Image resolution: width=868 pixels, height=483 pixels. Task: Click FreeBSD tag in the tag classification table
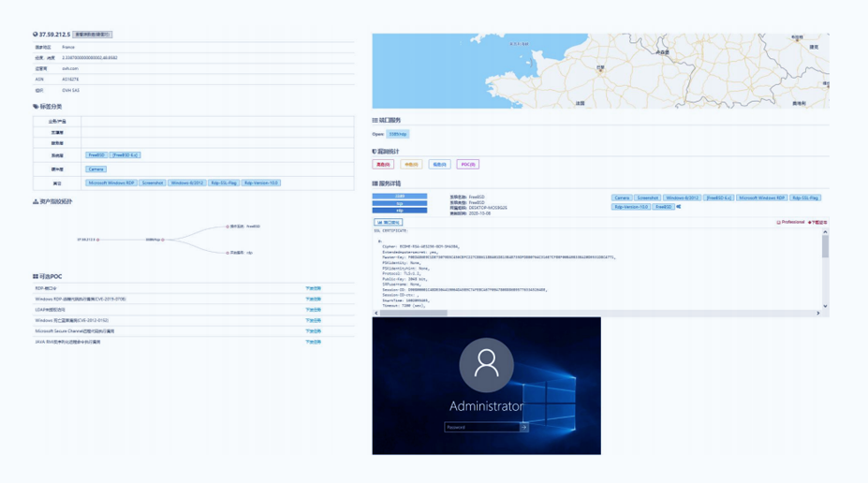point(96,154)
